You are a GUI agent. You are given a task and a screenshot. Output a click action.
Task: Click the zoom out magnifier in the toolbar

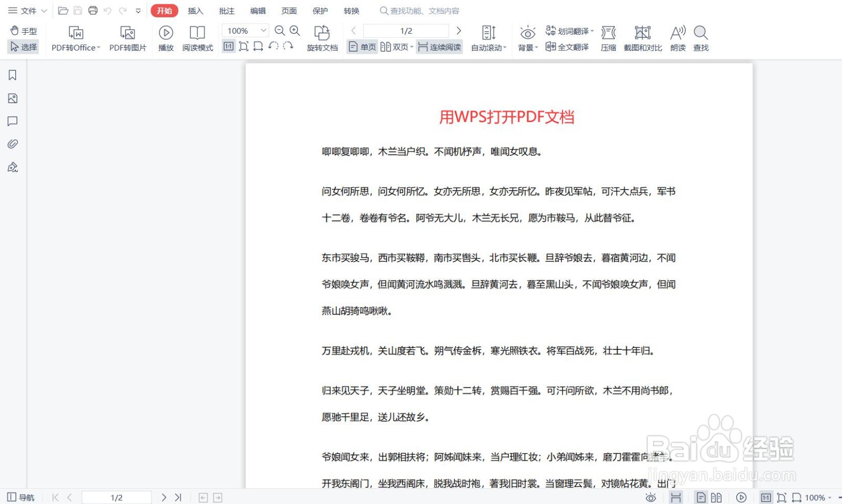(280, 31)
